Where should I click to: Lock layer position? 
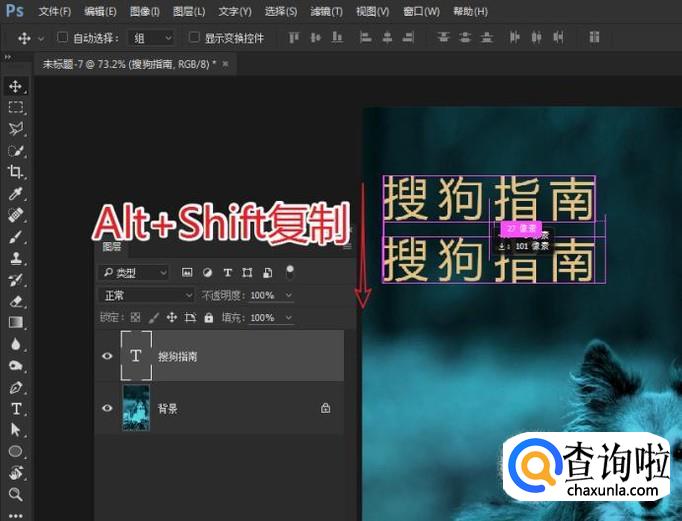pyautogui.click(x=172, y=317)
